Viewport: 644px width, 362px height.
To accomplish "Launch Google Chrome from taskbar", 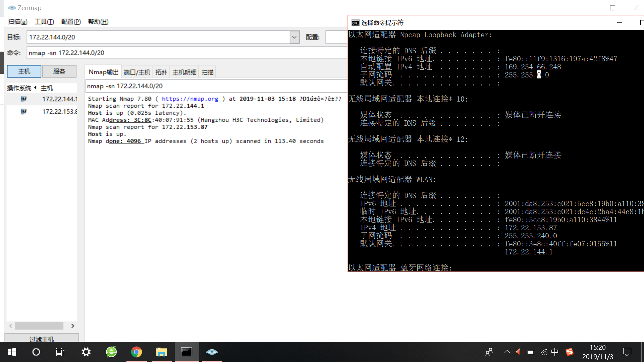I will [x=136, y=352].
